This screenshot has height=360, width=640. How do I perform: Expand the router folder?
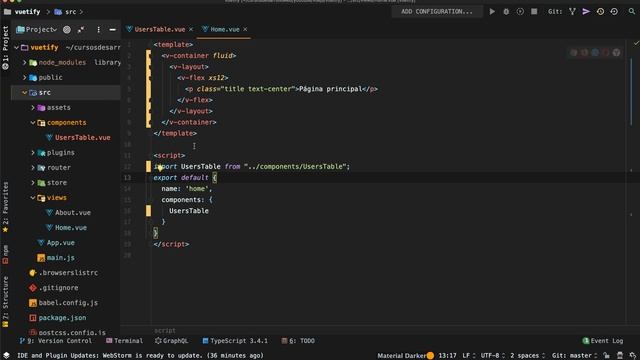click(x=33, y=168)
